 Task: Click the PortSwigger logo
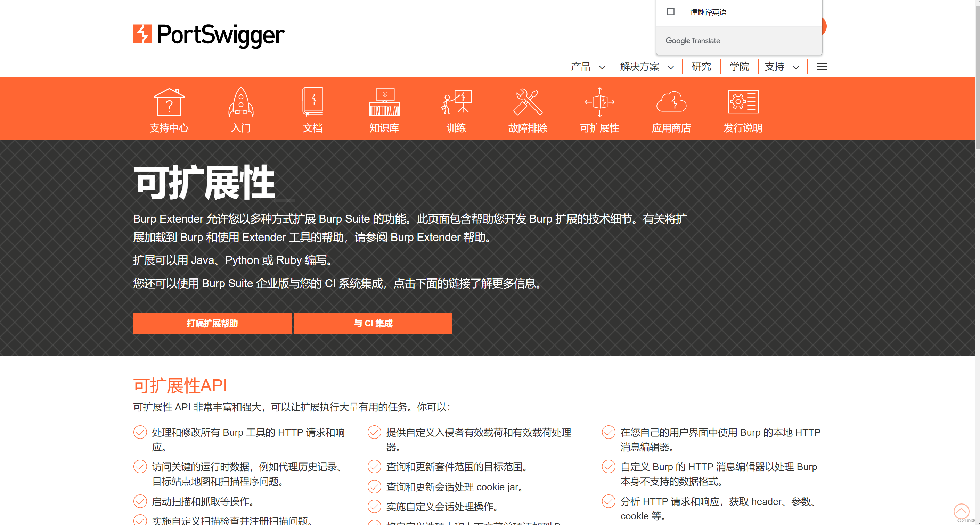pyautogui.click(x=209, y=35)
